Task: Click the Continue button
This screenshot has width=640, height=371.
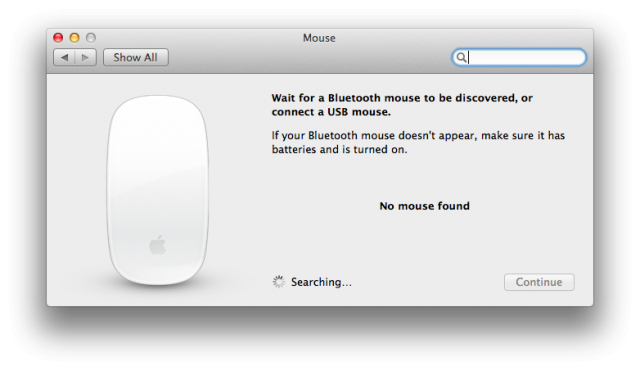Action: point(539,282)
